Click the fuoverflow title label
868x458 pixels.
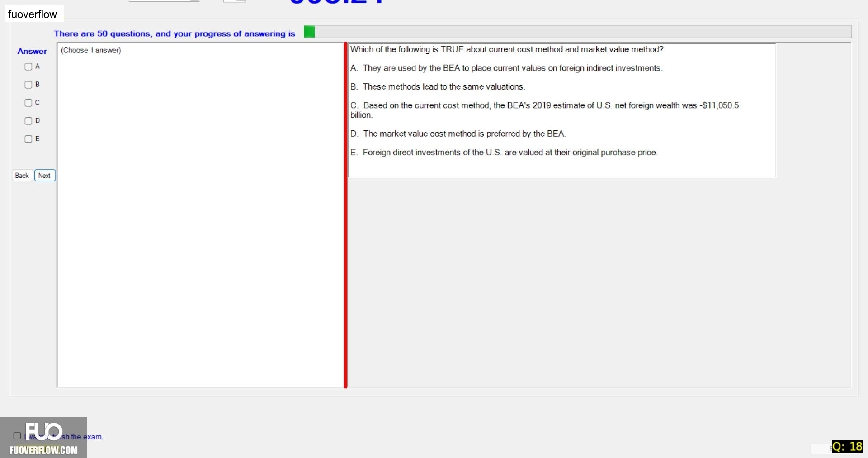click(33, 14)
